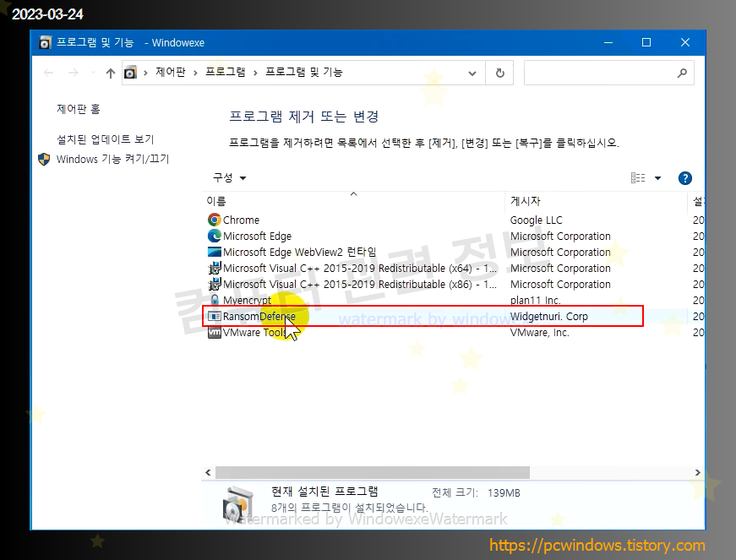Open 제어판 홈 link
736x560 pixels.
coord(79,109)
